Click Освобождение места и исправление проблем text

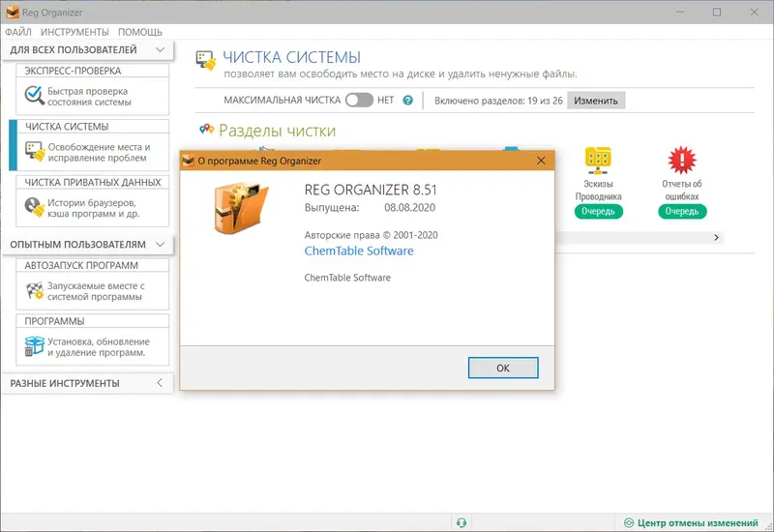99,153
